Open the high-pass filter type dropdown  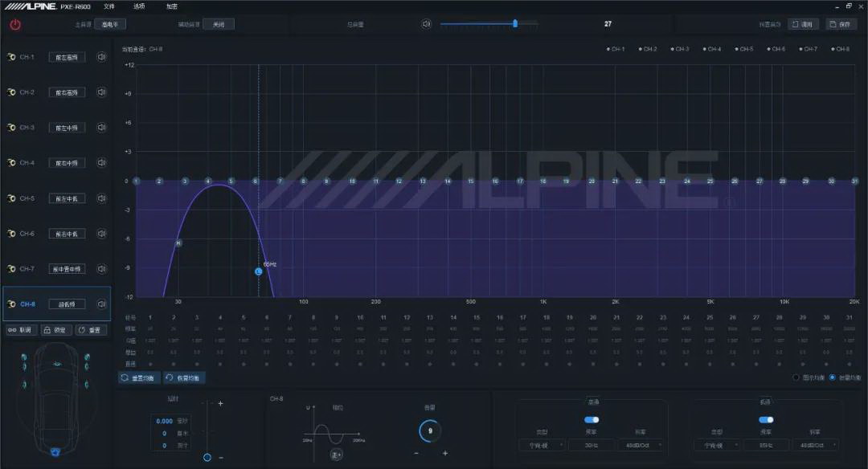(x=542, y=445)
